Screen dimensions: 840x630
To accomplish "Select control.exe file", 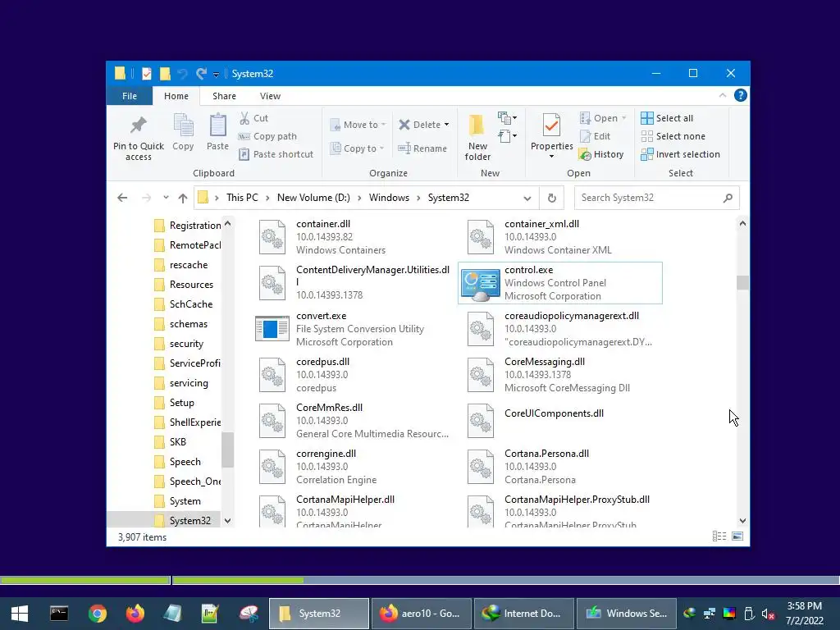I will coord(560,283).
